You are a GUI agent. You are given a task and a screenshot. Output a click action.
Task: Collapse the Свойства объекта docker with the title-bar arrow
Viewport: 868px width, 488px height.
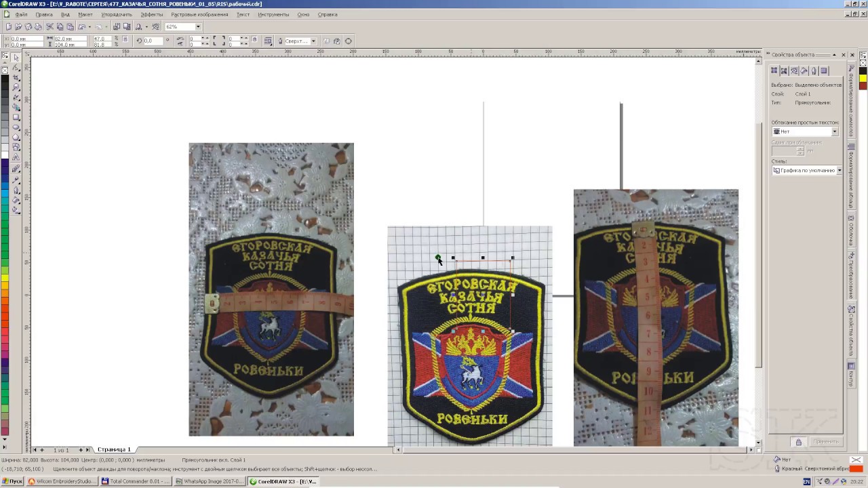coord(834,54)
